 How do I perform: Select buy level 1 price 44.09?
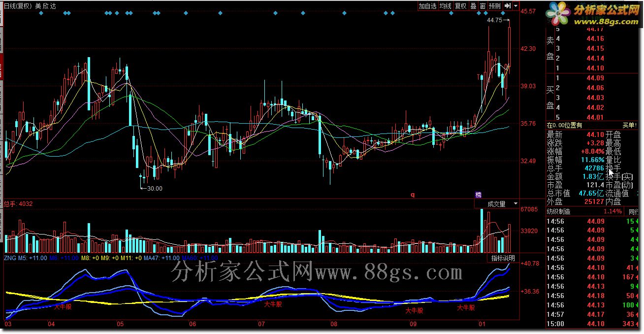595,78
